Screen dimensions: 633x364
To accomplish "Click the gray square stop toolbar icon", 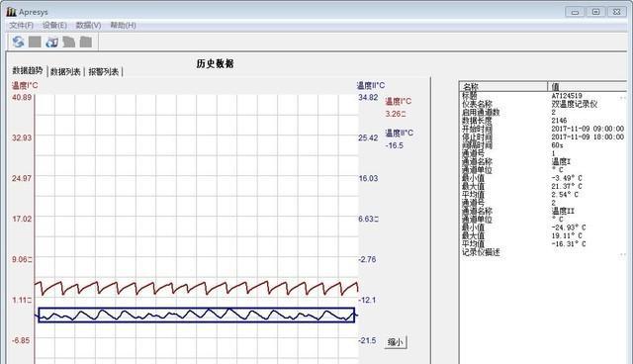I will pos(35,42).
